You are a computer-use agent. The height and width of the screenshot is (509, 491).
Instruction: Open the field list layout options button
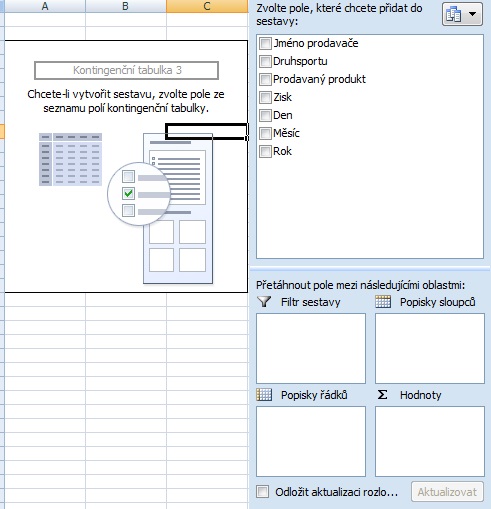tap(462, 14)
